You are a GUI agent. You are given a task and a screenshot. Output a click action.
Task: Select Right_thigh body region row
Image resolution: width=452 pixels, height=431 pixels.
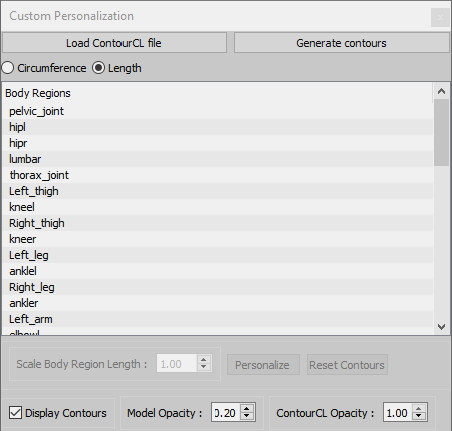pyautogui.click(x=217, y=223)
